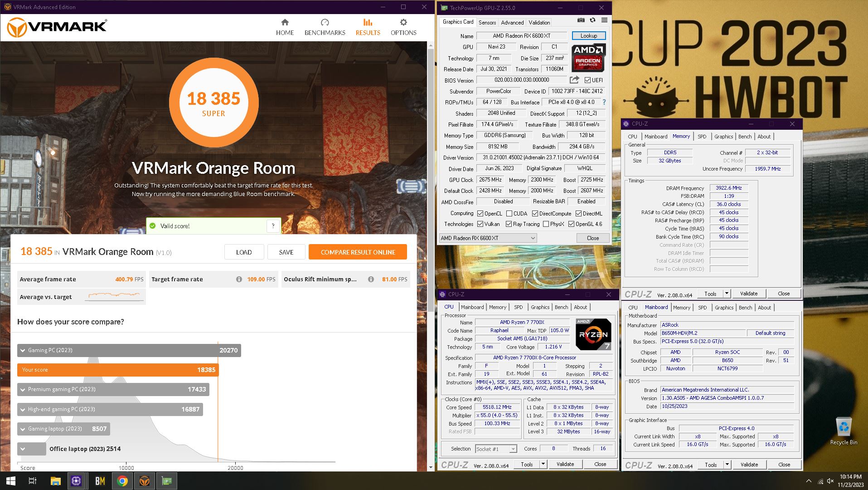Click the scrollbar down arrow in VRMark
868x490 pixels.
(x=431, y=467)
